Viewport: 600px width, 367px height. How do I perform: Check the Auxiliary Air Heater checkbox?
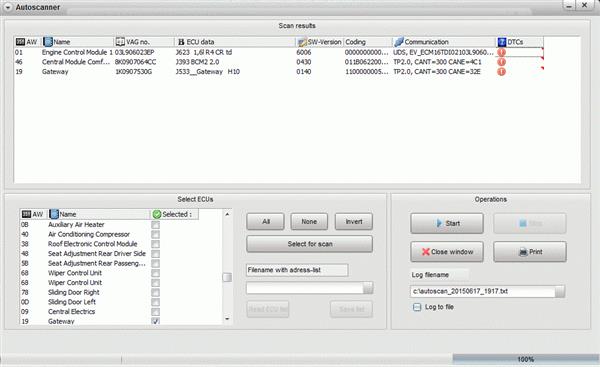tap(155, 225)
